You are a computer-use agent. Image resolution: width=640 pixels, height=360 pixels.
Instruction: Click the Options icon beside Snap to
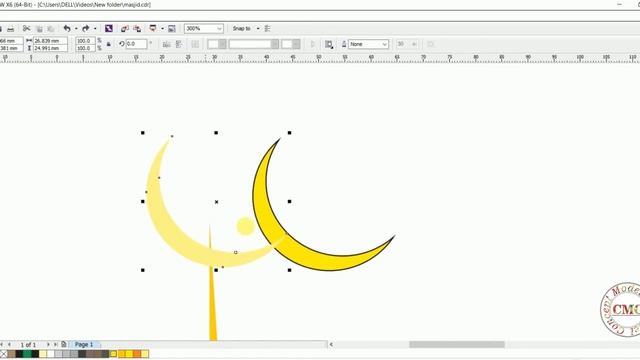pyautogui.click(x=268, y=29)
